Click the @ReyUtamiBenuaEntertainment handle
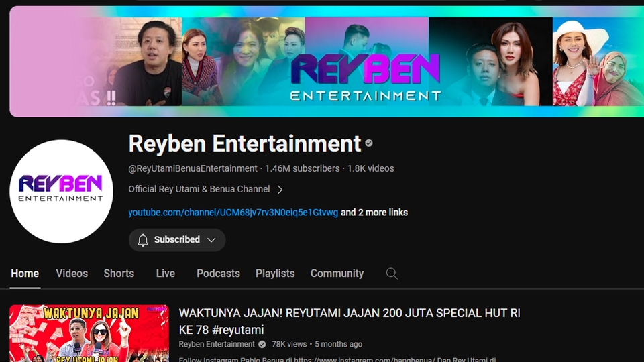 pos(193,169)
